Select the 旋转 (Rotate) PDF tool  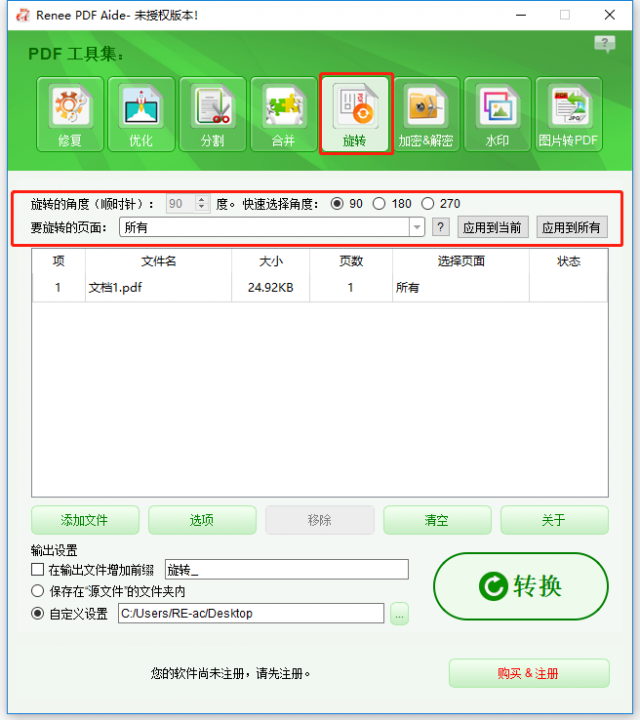pos(355,114)
